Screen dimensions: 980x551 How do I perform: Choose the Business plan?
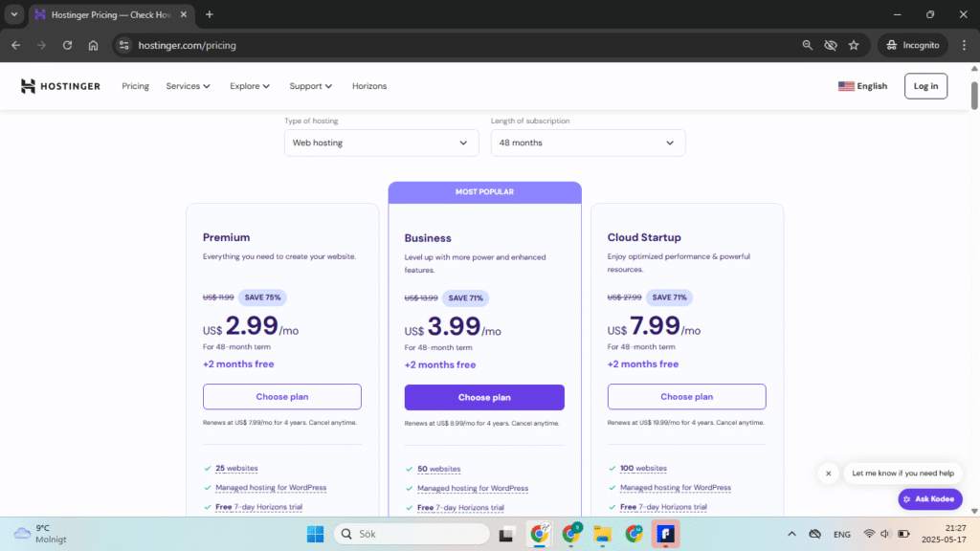click(x=484, y=397)
